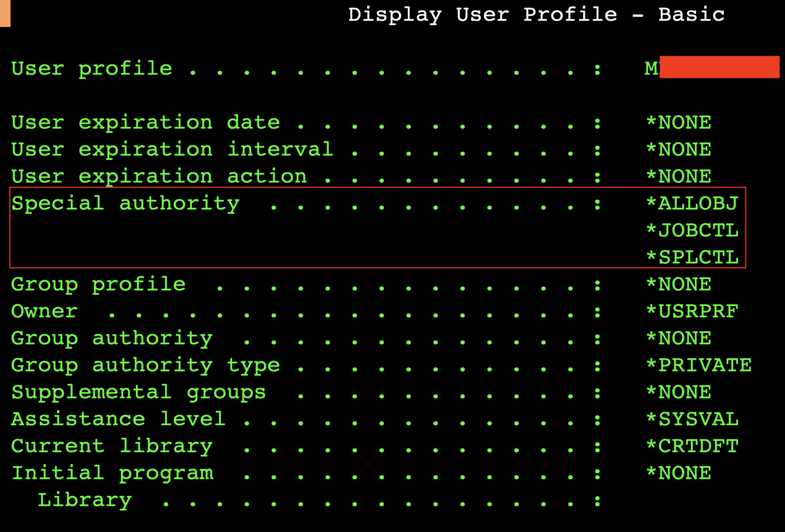Select the Initial program label
The height and width of the screenshot is (532, 785).
click(112, 473)
